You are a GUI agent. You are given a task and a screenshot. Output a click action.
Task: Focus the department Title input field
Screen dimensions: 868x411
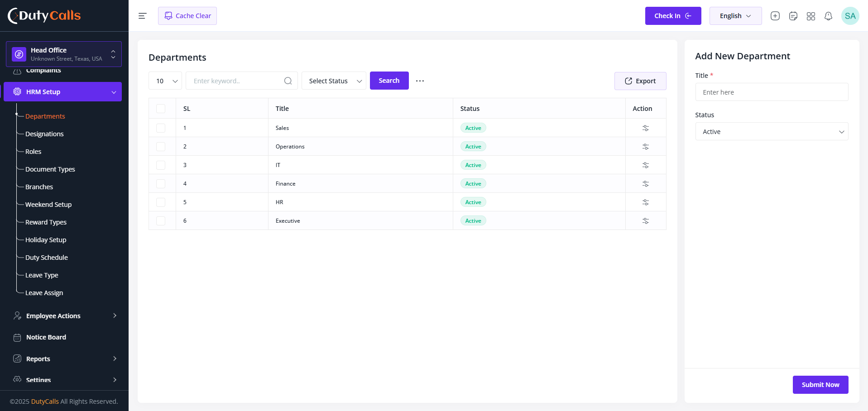click(772, 92)
